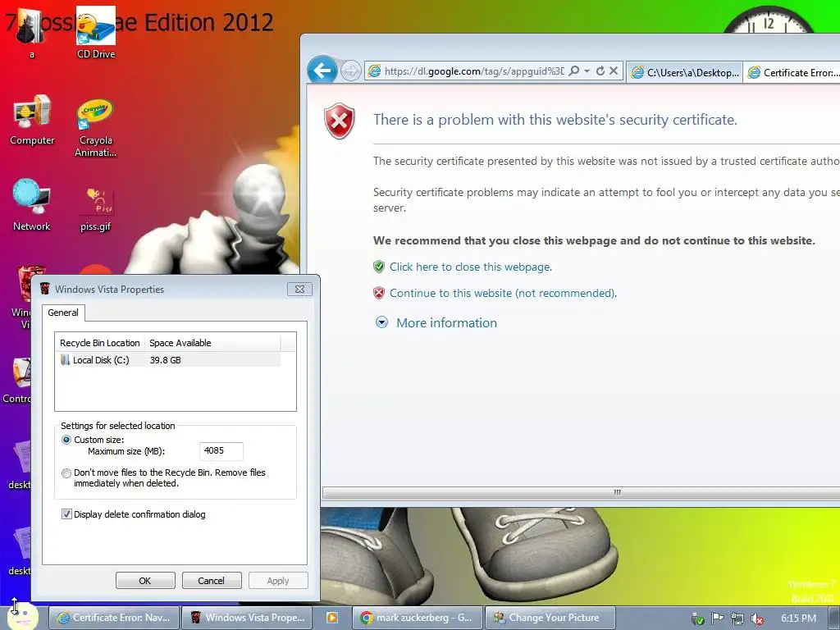Select Change Your Picture taskbar button
Screen dimensions: 840x630
[x=550, y=618]
